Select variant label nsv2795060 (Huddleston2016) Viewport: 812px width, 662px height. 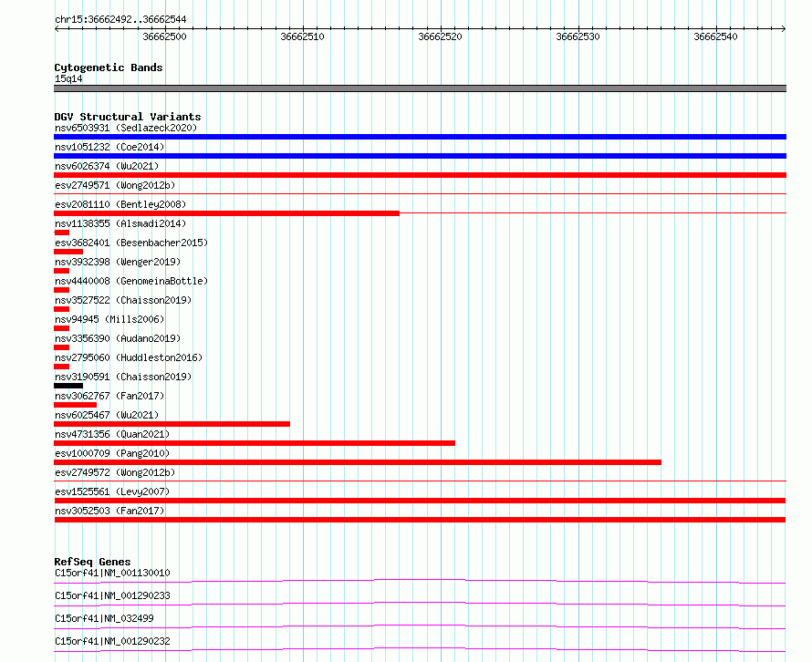[129, 357]
